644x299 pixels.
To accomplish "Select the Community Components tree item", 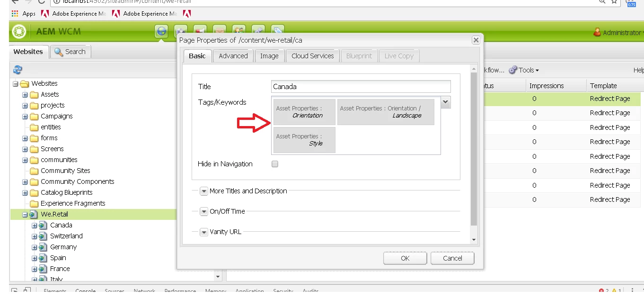I will coord(78,182).
